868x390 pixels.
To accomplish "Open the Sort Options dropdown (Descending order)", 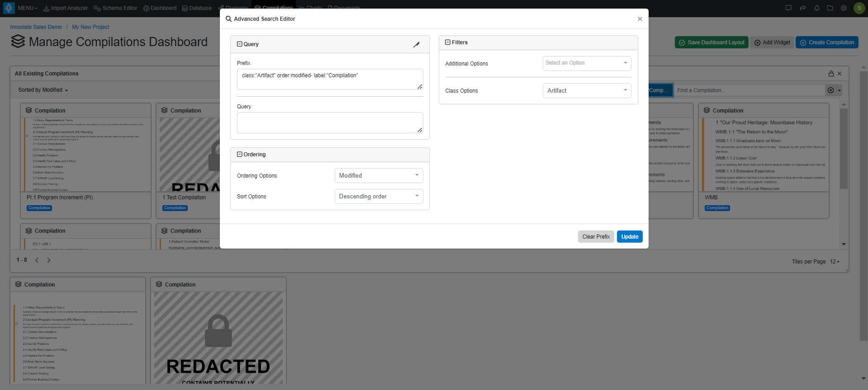I will [x=379, y=196].
